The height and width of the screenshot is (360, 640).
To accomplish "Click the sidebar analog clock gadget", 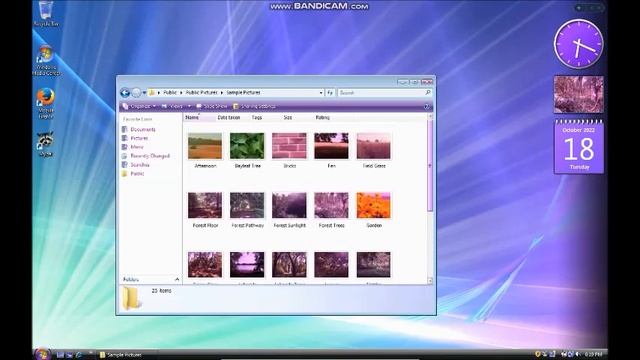I will tap(578, 44).
